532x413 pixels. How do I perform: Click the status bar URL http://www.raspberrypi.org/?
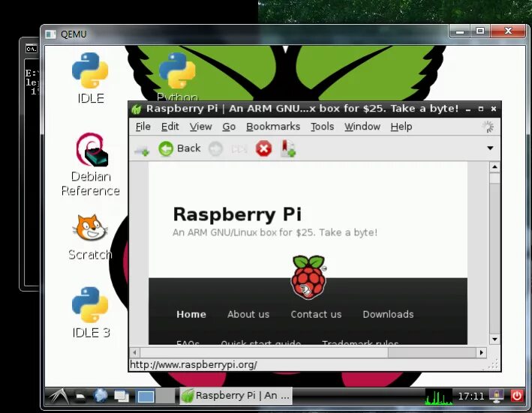point(194,365)
